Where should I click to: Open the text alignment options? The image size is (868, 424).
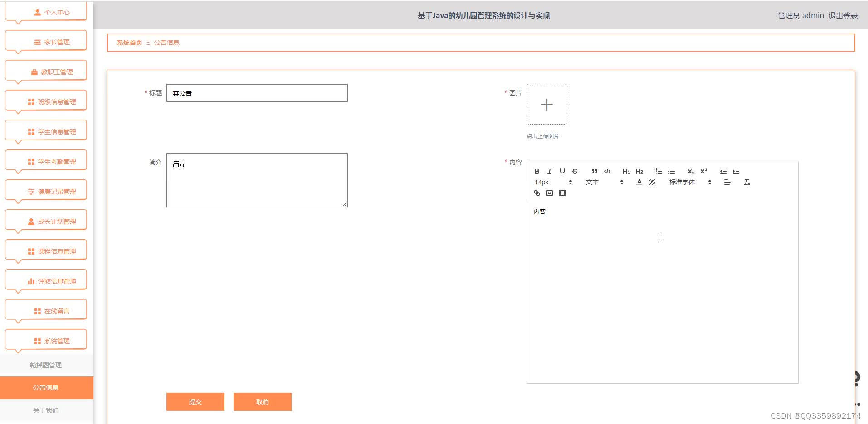click(x=727, y=182)
